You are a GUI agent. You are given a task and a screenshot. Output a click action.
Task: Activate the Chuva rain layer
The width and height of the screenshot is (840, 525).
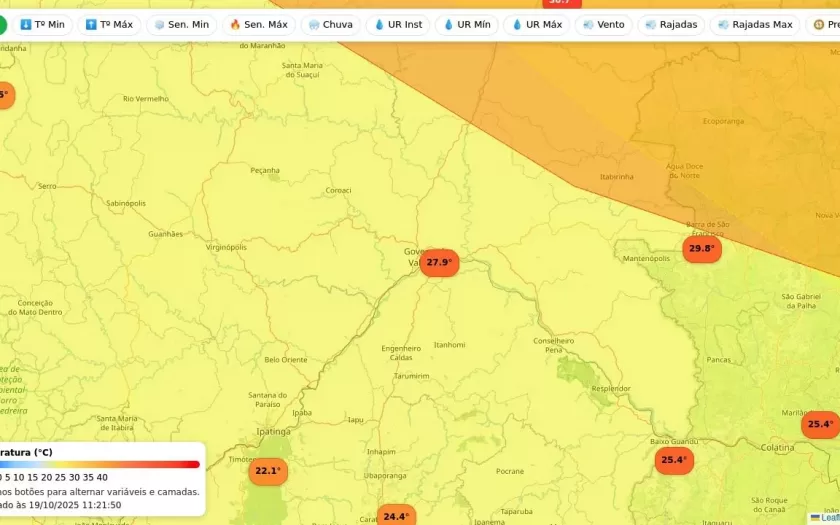pos(330,24)
